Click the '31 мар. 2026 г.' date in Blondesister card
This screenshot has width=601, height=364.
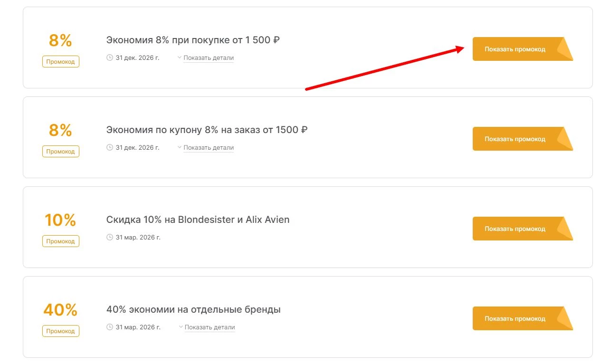click(138, 237)
